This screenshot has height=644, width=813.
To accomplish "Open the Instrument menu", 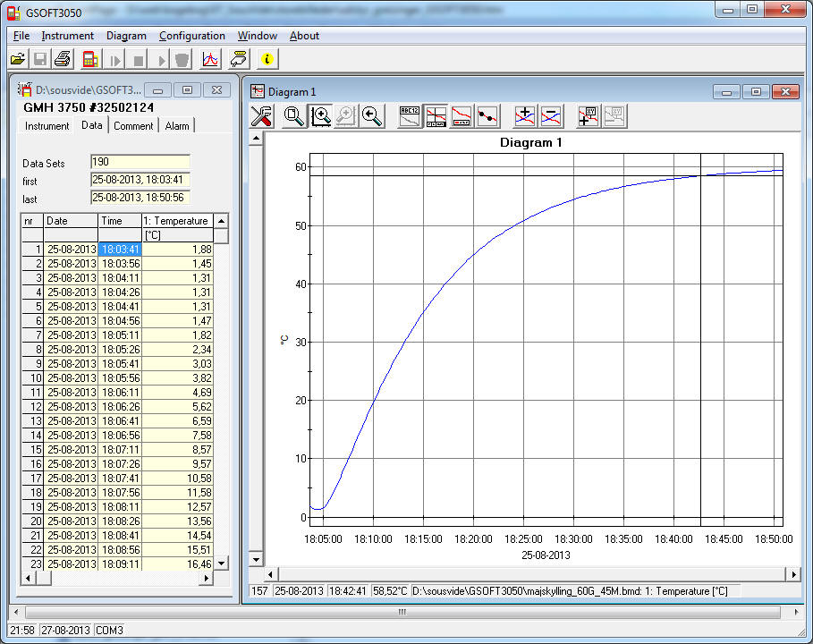I will pos(67,36).
